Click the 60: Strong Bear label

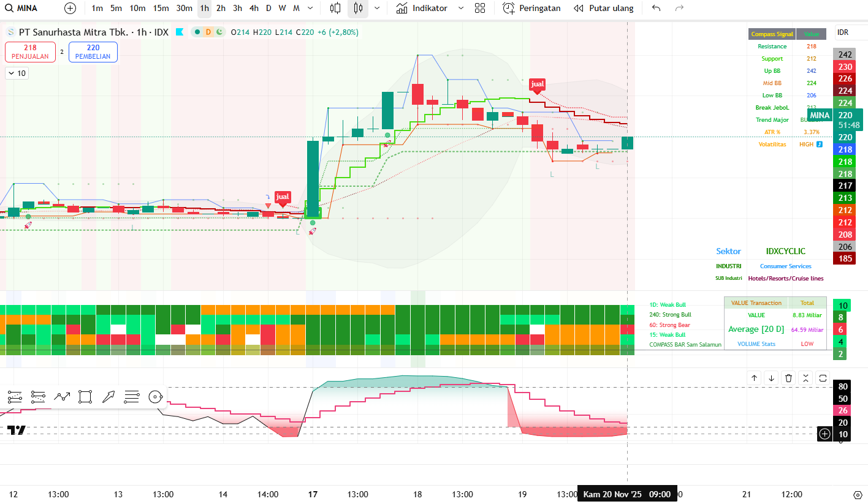click(670, 325)
